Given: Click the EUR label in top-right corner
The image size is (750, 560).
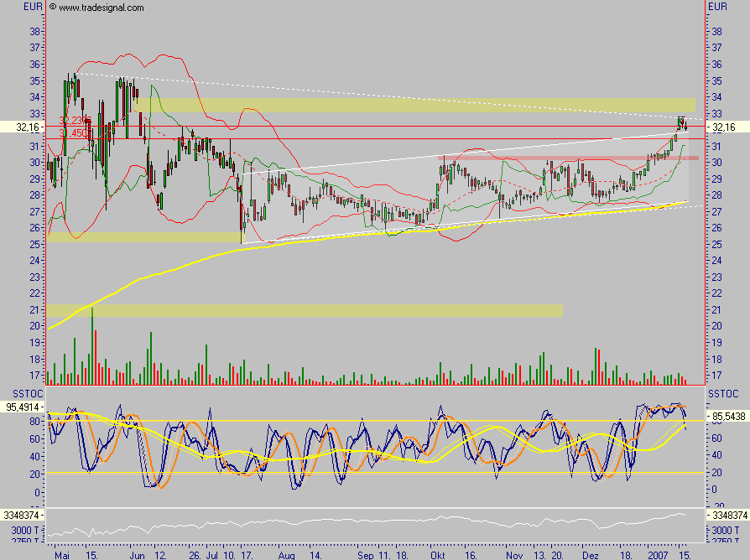Looking at the screenshot, I should [718, 8].
